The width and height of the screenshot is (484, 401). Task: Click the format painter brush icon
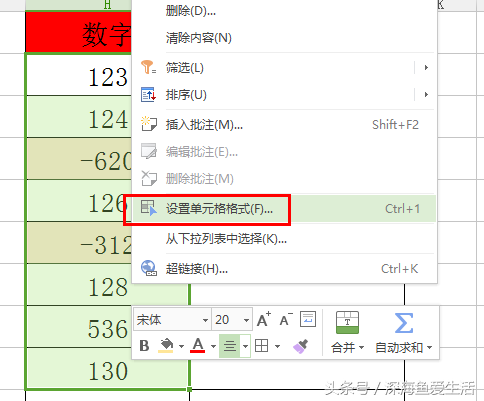point(300,346)
